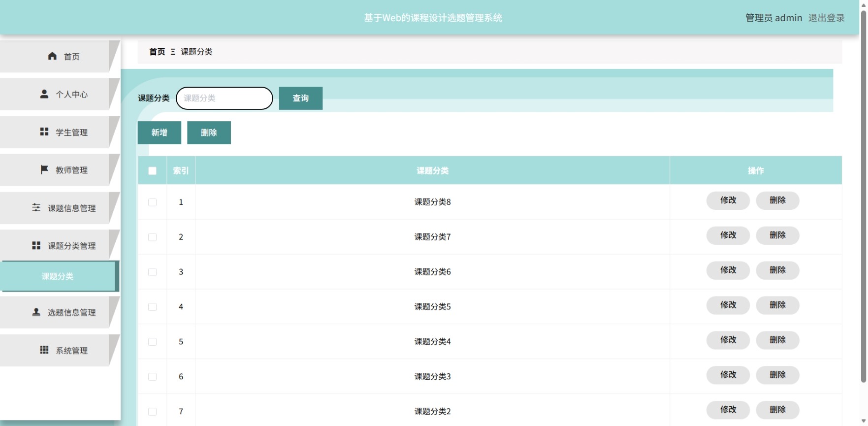868x426 pixels.
Task: Click the home icon in sidebar
Action: coord(52,56)
